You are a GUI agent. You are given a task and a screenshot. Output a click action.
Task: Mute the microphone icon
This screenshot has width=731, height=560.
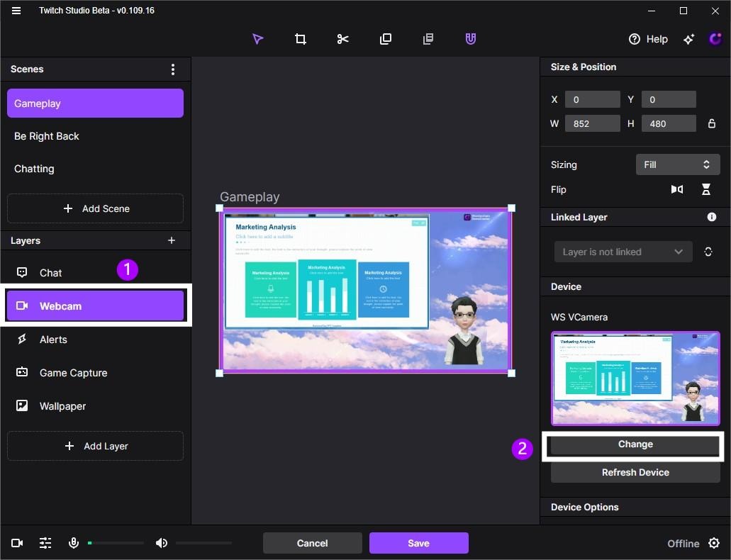tap(74, 543)
